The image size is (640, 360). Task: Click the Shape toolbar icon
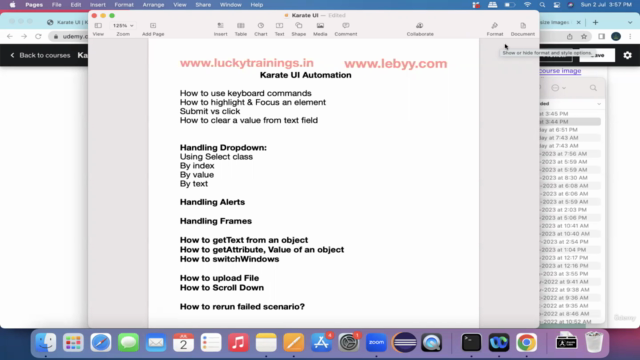[299, 26]
